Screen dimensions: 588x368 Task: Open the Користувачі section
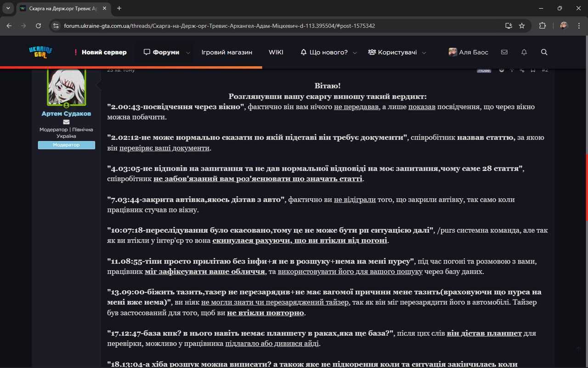[x=393, y=52]
